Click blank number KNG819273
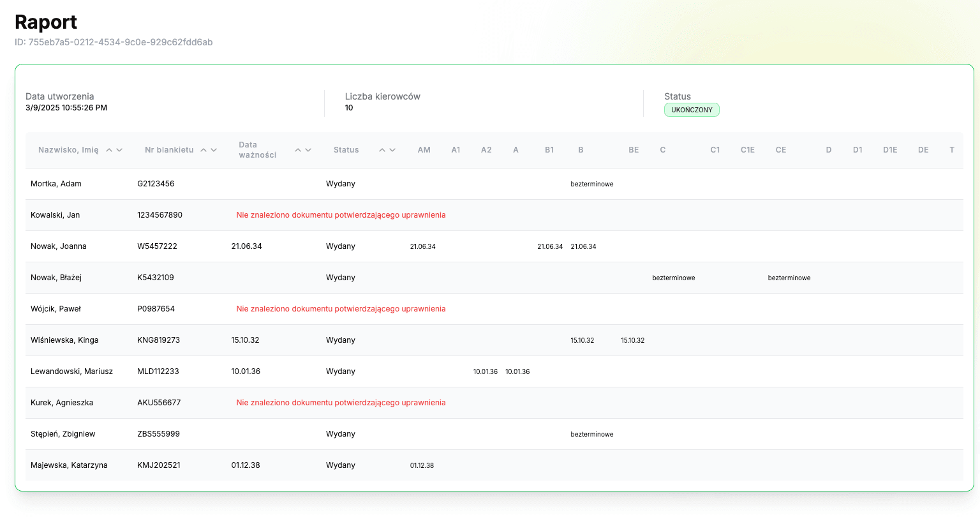 tap(159, 340)
